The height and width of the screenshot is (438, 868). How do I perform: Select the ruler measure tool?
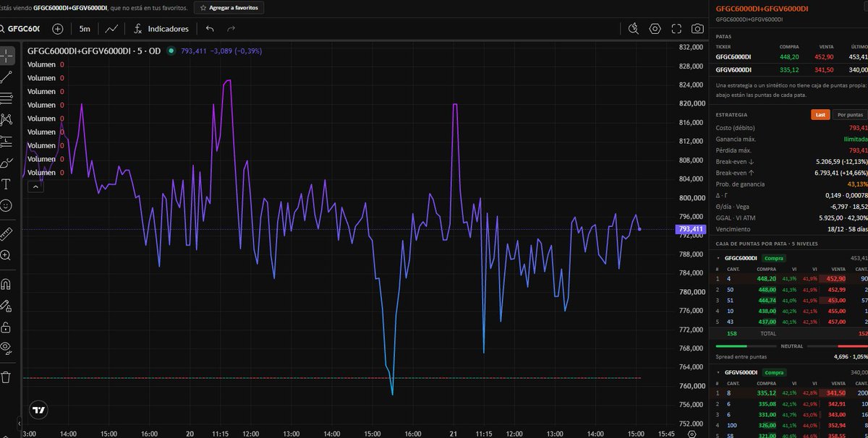6,233
